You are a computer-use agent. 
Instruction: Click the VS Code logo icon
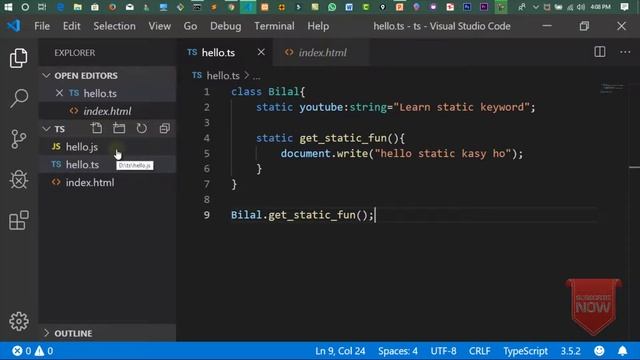pyautogui.click(x=14, y=26)
